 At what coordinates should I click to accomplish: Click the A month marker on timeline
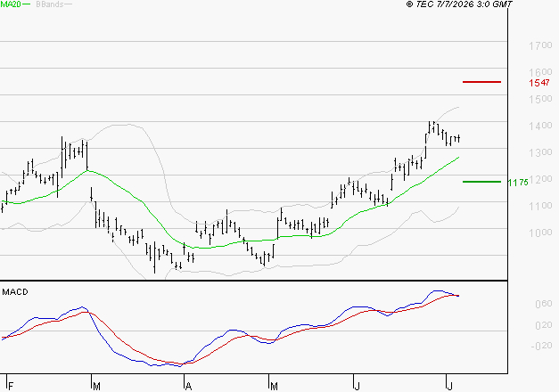pyautogui.click(x=189, y=386)
